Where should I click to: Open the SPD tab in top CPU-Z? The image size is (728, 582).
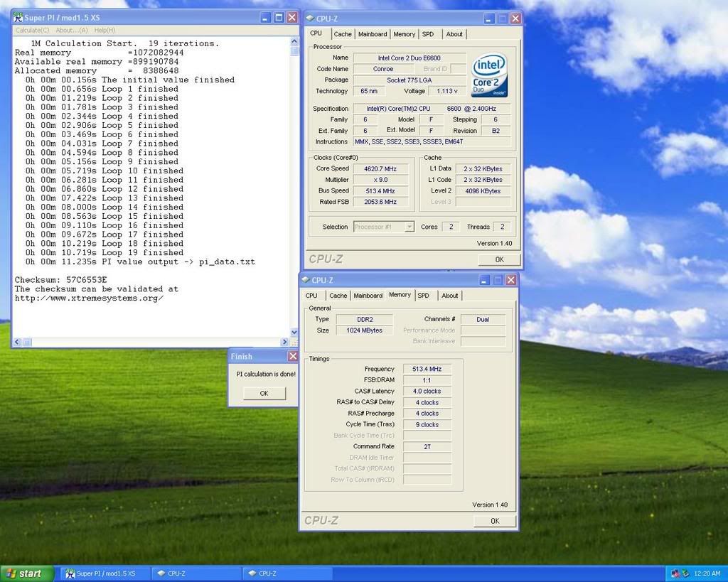pos(428,34)
